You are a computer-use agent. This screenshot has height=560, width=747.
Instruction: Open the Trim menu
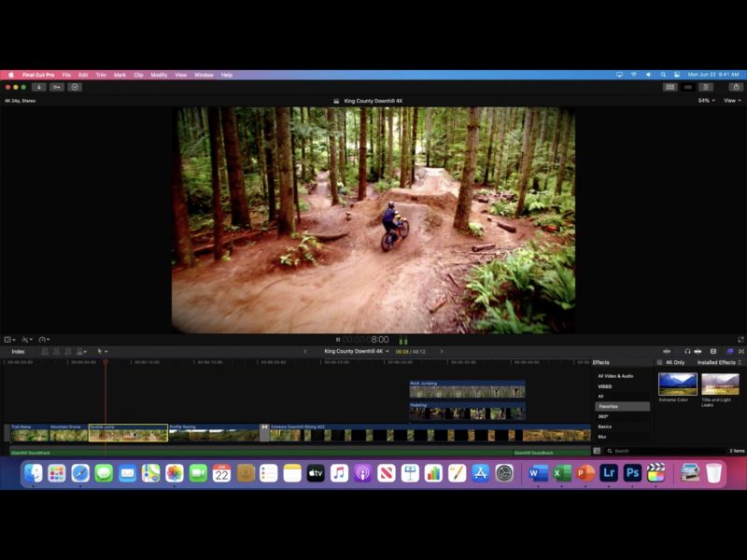(x=101, y=75)
